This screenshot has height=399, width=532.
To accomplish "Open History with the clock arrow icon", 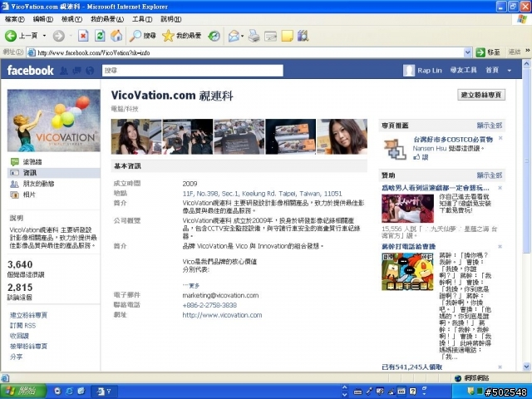I will (x=214, y=36).
